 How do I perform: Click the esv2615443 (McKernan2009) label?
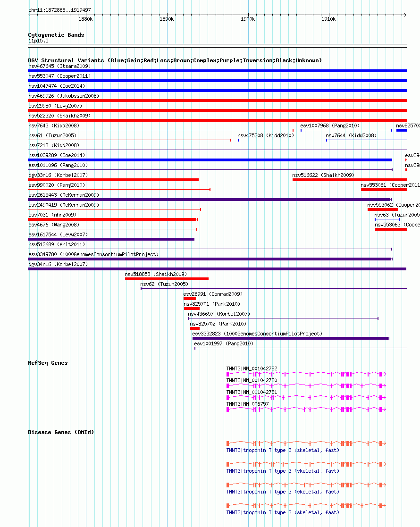64,195
